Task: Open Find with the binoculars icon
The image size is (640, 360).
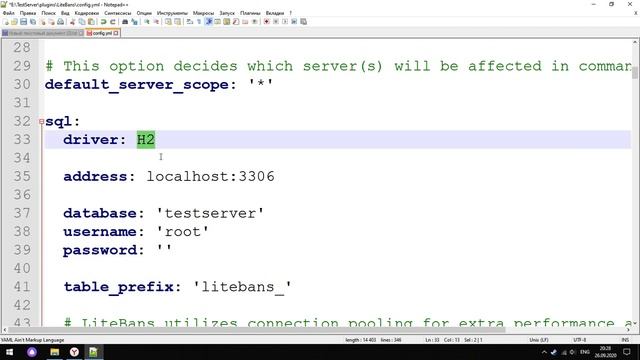Action: coord(125,22)
